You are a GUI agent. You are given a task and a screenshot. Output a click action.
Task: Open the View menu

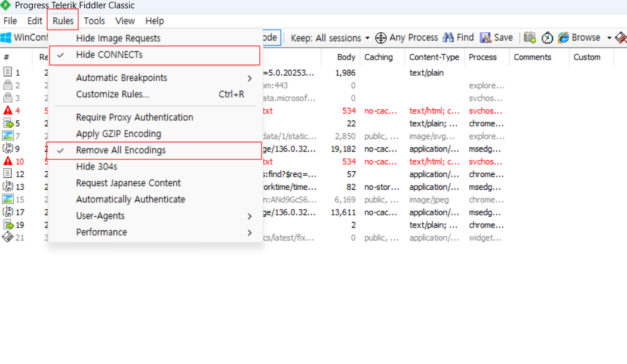coord(125,21)
